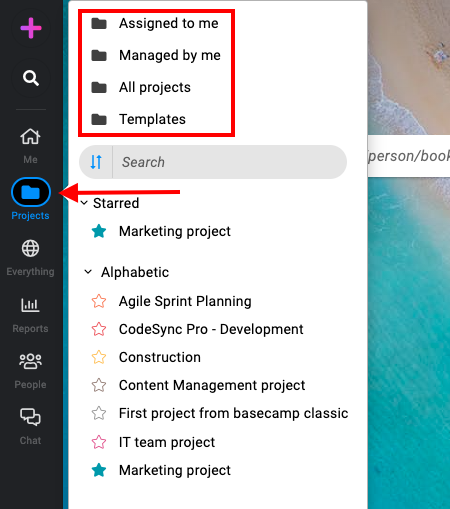Collapse the Starred section

pos(84,203)
